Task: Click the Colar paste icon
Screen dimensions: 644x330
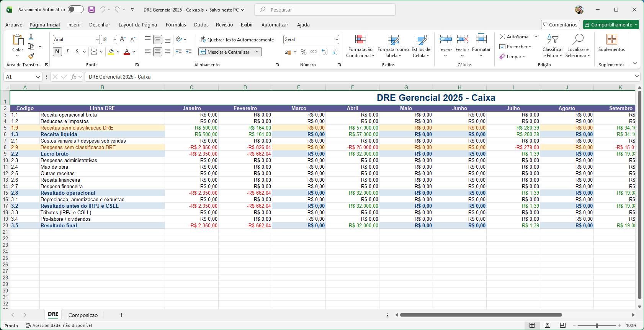Action: (18, 40)
